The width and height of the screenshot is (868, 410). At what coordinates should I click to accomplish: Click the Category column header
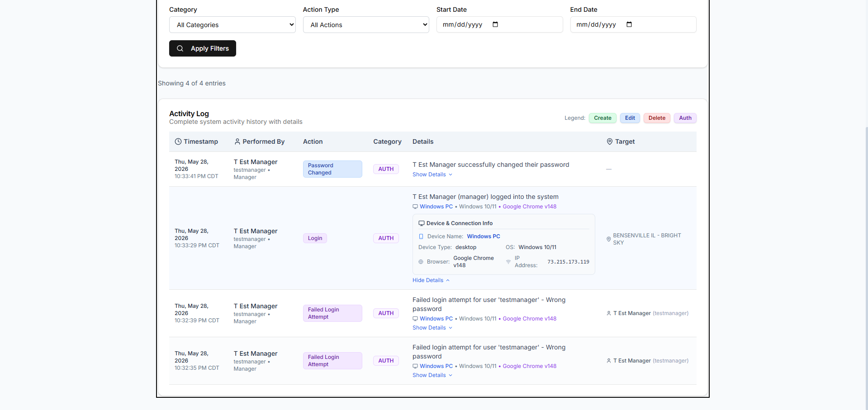(x=387, y=141)
